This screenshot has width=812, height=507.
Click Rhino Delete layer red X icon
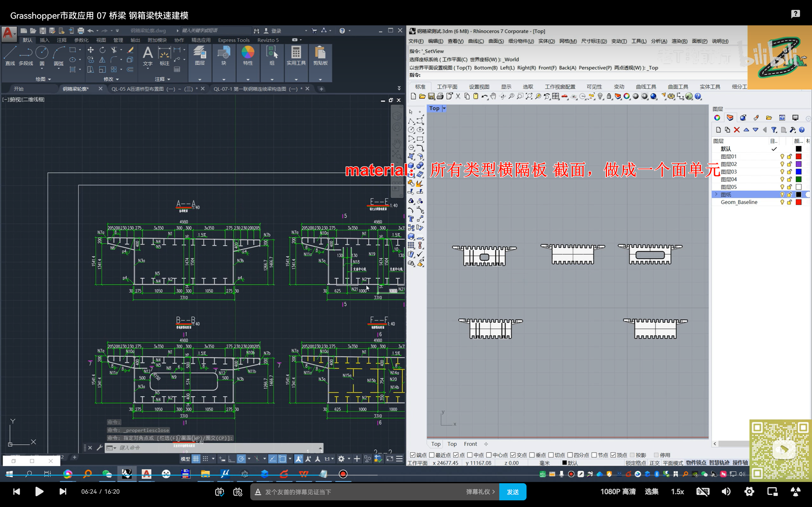coord(737,130)
